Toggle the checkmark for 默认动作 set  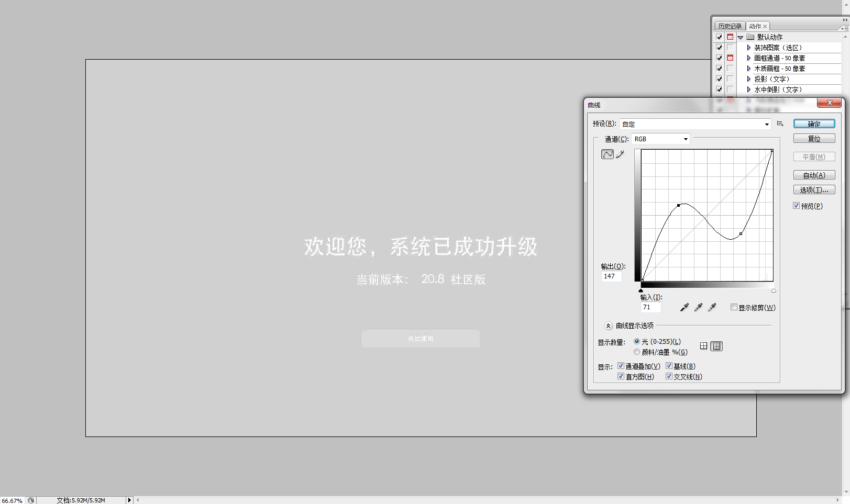(x=719, y=37)
